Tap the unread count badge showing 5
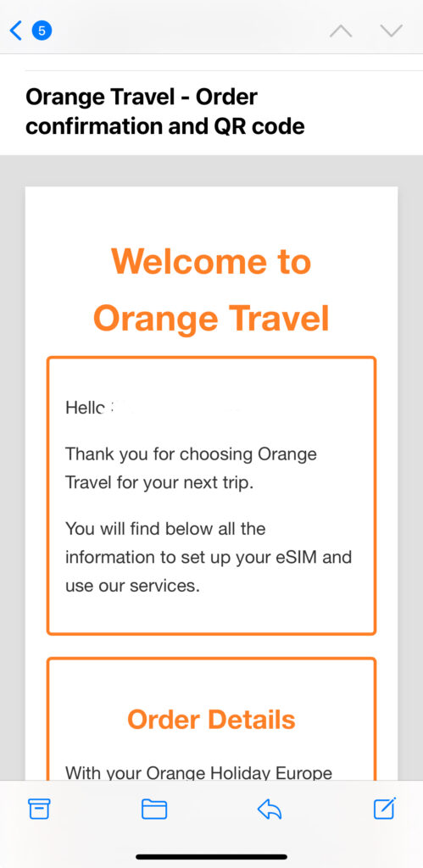Viewport: 423px width, 868px height. pyautogui.click(x=42, y=31)
